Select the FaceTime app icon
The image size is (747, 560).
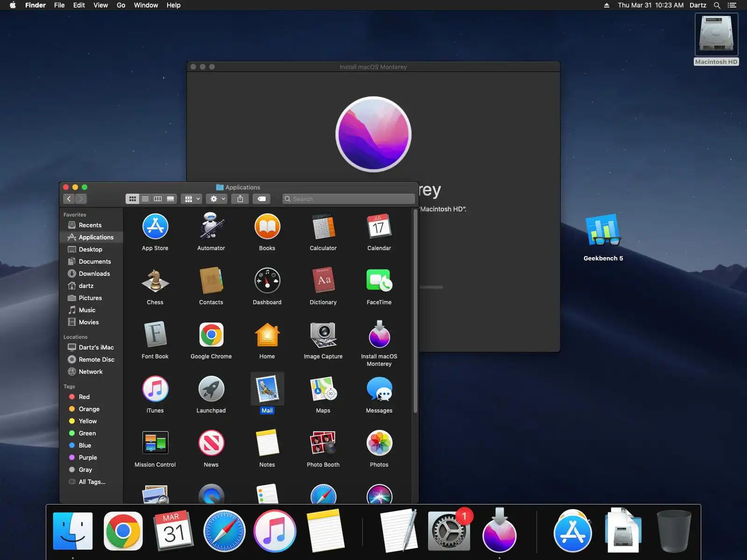click(x=379, y=281)
